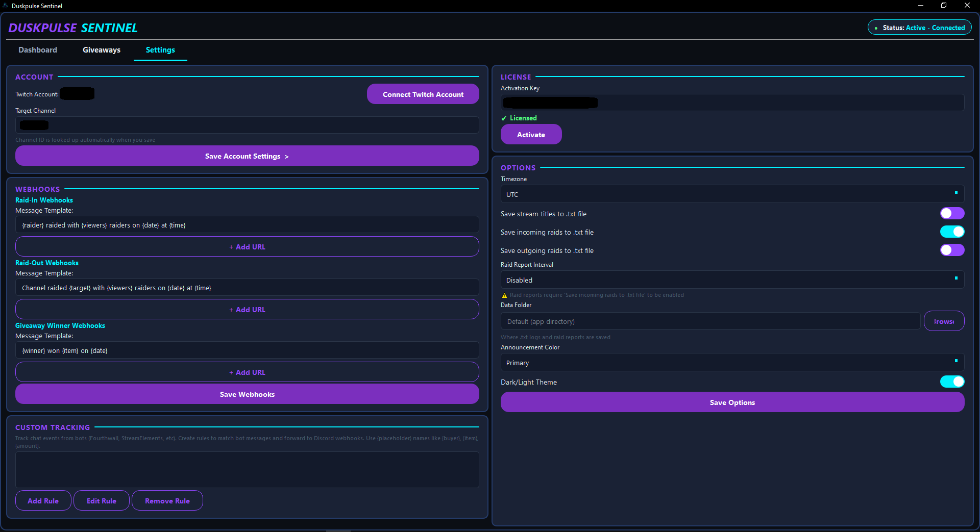Toggle Save stream titles to .txt file
Screen dimensions: 980x532
tap(952, 213)
